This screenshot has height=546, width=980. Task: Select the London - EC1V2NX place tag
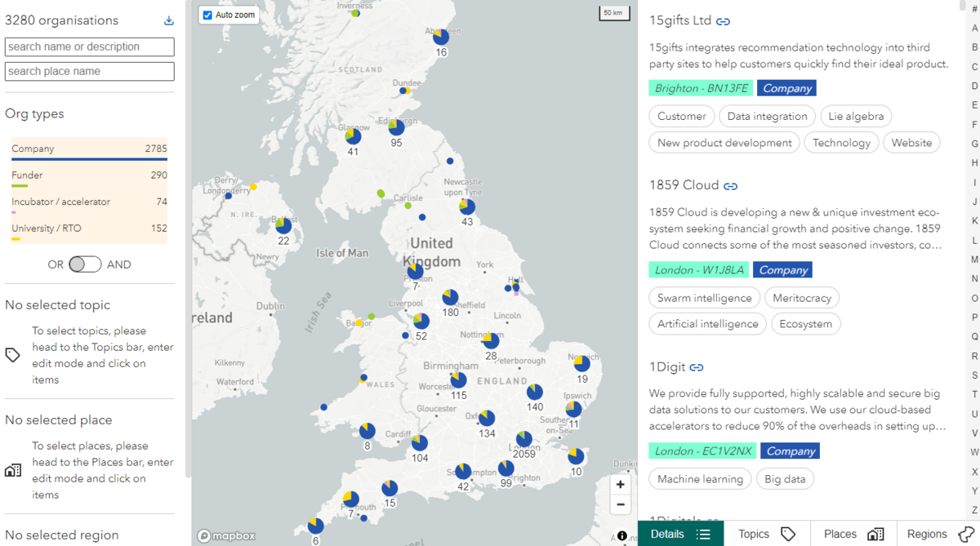(702, 451)
